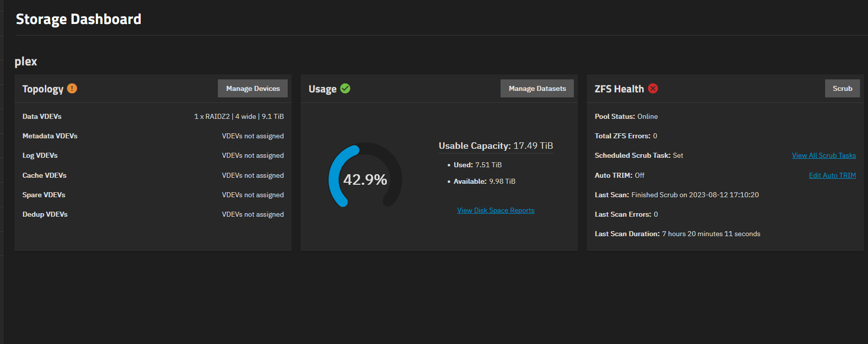The width and height of the screenshot is (868, 344).
Task: Click the ZFS Health card title
Action: pos(619,89)
